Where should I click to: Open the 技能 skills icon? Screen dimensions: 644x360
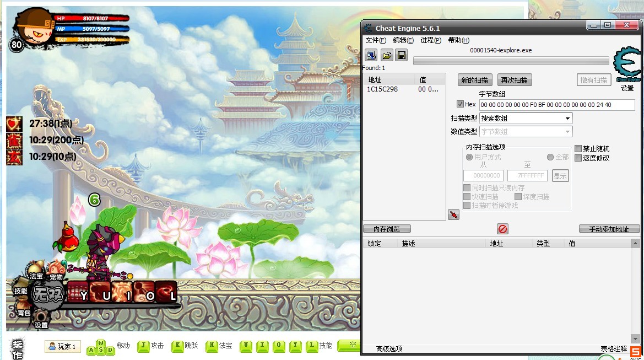pyautogui.click(x=20, y=287)
